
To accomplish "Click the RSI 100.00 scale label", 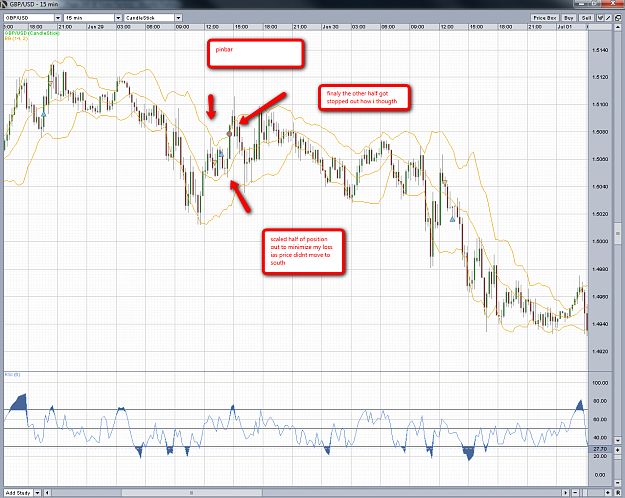I will 600,383.
